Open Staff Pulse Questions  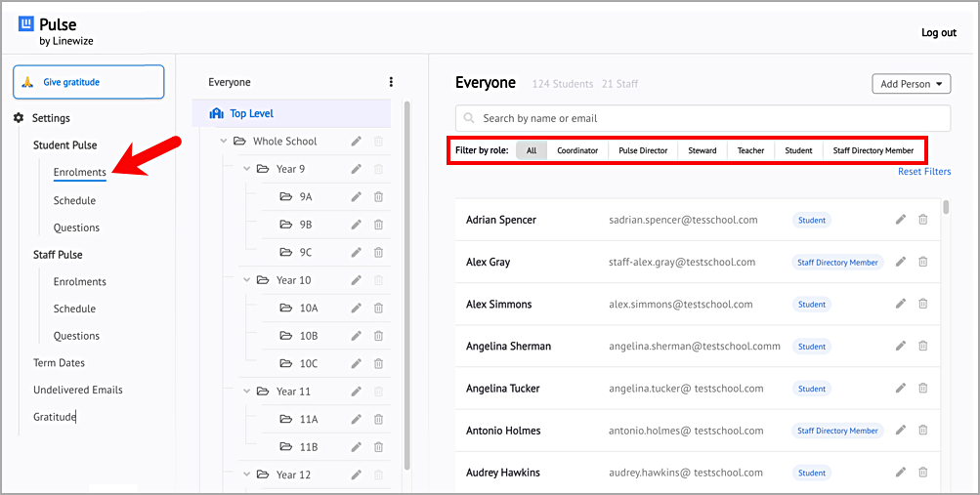[x=76, y=336]
